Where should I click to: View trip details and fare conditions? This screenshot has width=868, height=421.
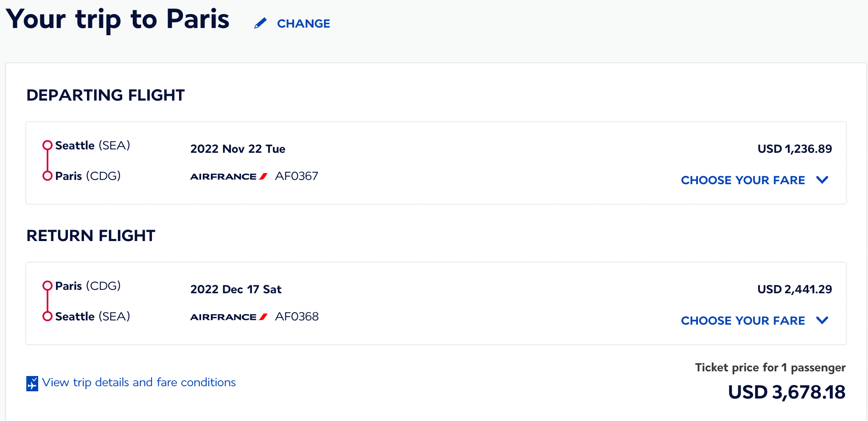[x=140, y=382]
